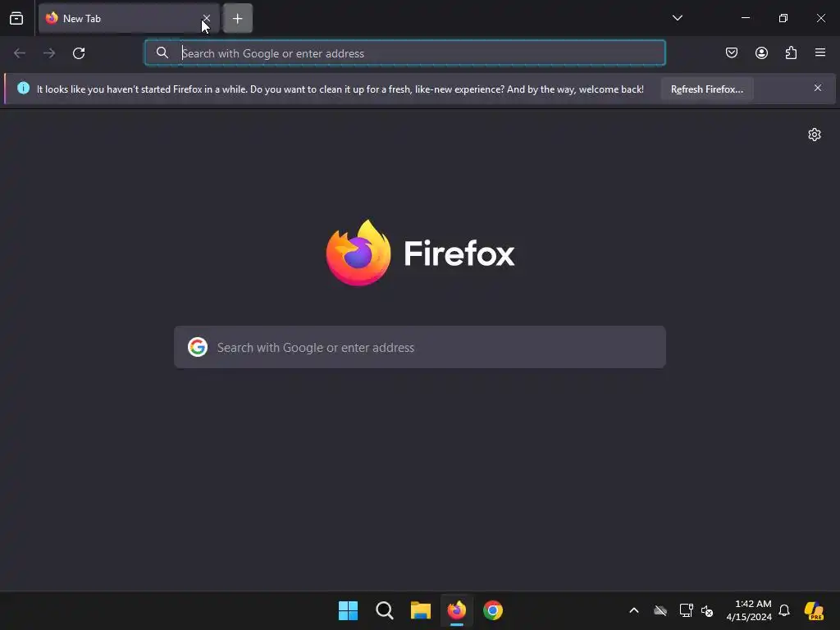Click the address bar search magnifier icon
840x630 pixels.
[162, 52]
